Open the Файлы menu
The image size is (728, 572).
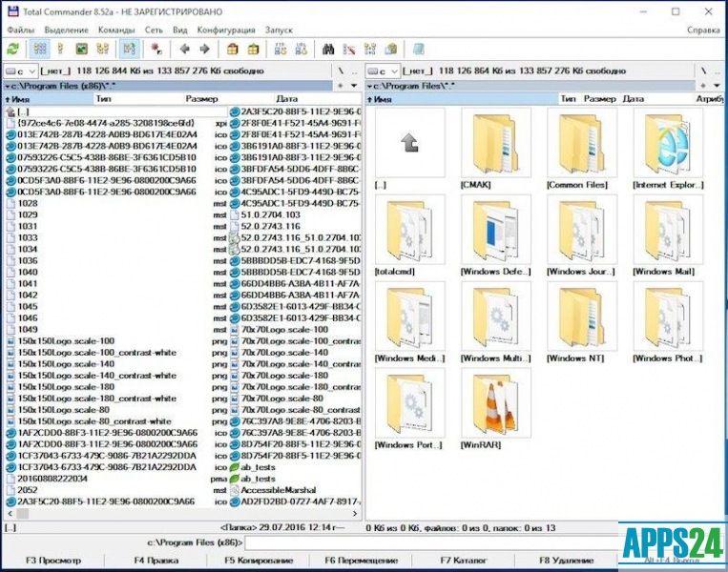coord(21,31)
